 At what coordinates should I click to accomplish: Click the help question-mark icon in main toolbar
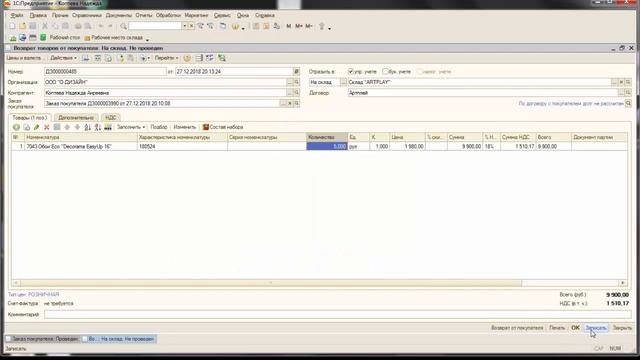click(235, 26)
